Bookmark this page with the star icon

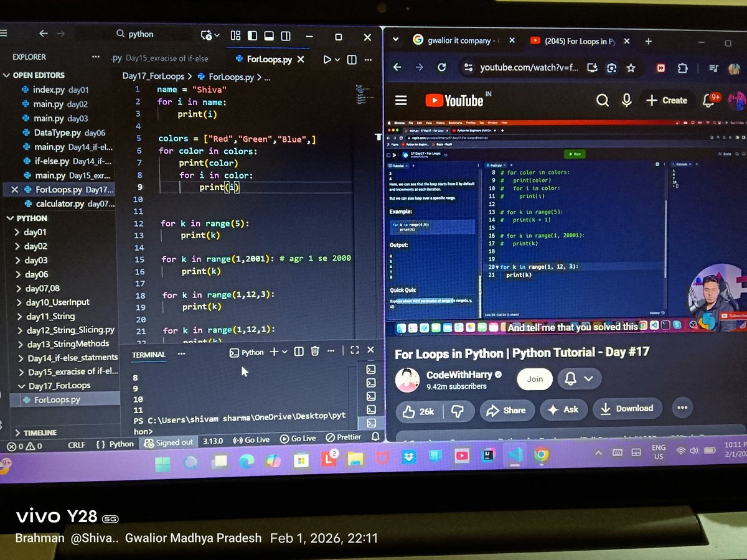(631, 68)
